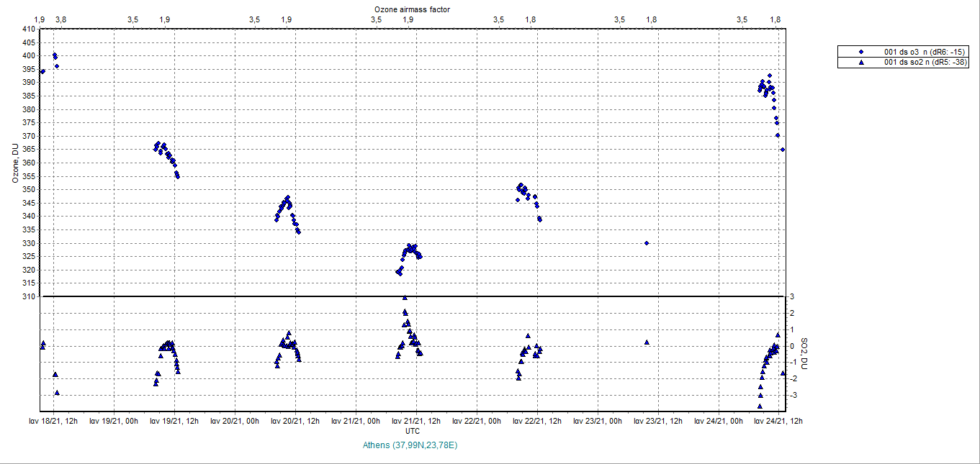Click the 310 tick on the ozone axis
The image size is (980, 464).
(29, 296)
